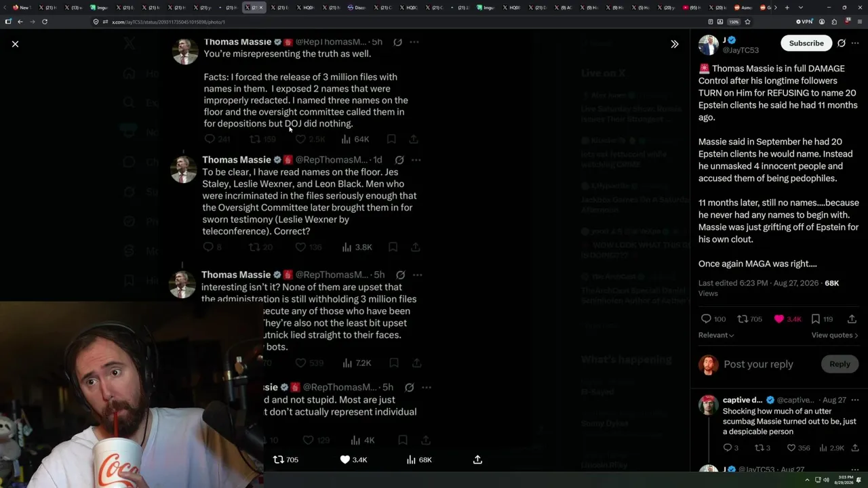View analytics of comment showing 2.9K
Viewport: 868px width, 488px height.
(x=832, y=447)
